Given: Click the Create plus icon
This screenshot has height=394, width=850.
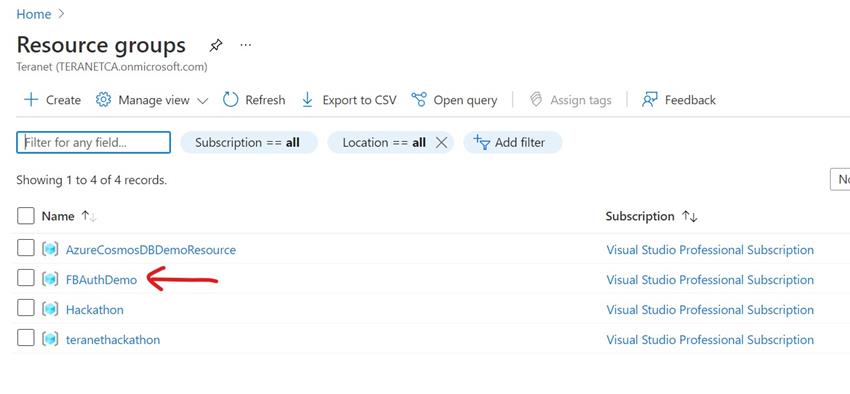Looking at the screenshot, I should tap(31, 100).
